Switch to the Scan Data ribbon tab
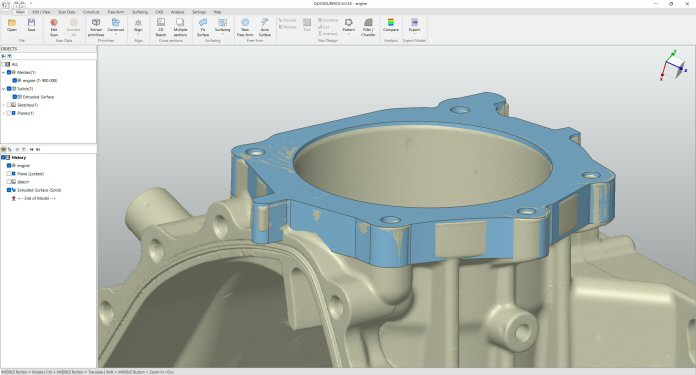 67,12
